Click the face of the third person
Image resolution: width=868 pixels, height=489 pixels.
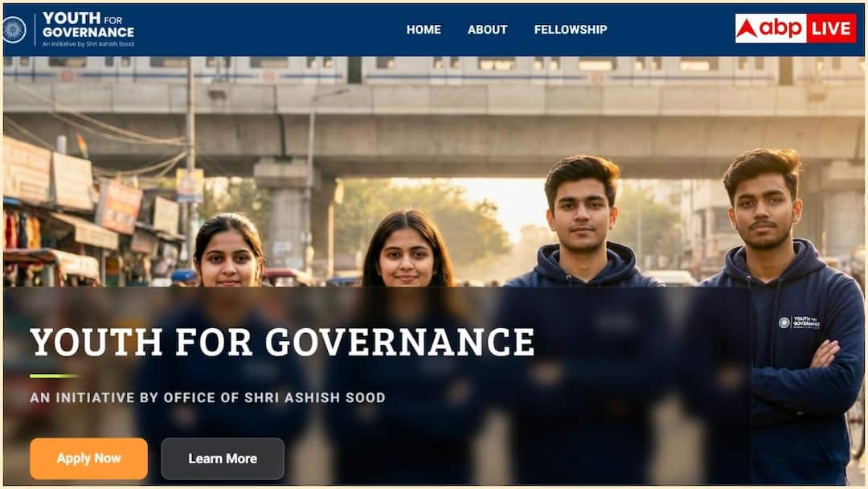pos(581,213)
